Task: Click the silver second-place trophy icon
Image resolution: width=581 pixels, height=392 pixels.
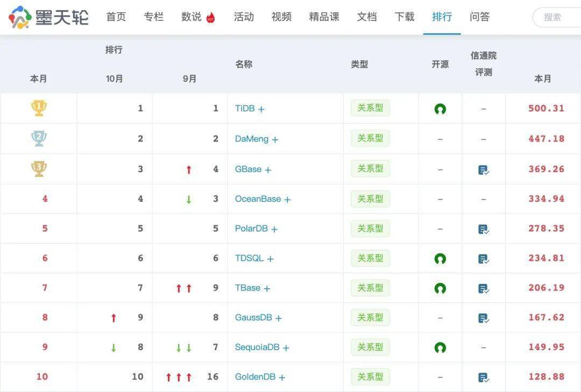Action: coord(39,139)
